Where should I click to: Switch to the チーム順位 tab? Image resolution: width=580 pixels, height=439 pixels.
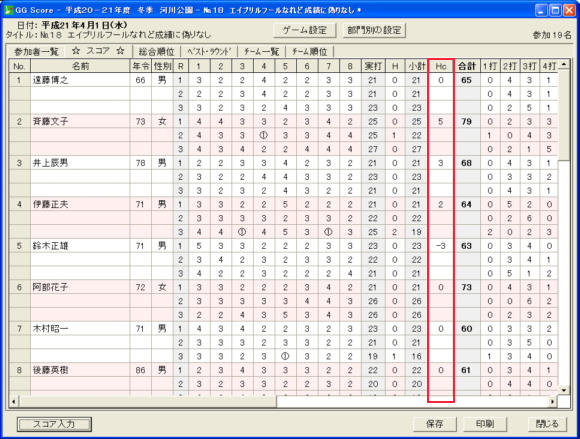310,51
